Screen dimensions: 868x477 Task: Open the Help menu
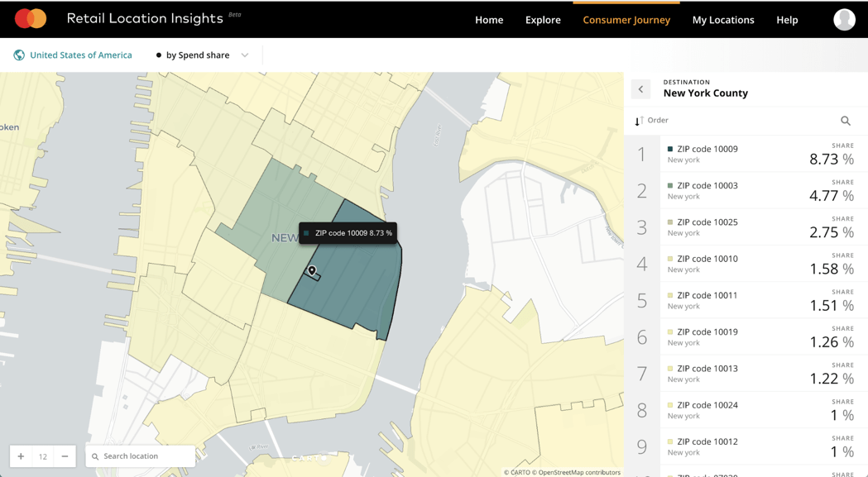click(787, 20)
